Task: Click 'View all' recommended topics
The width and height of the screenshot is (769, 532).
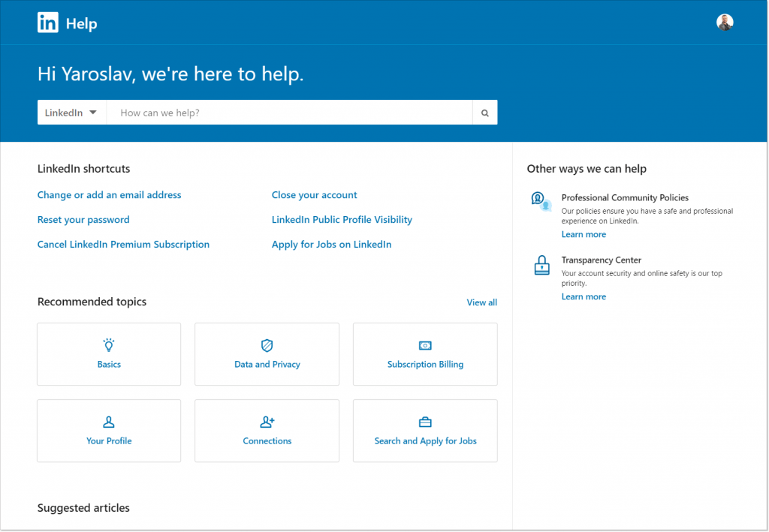Action: click(x=481, y=302)
